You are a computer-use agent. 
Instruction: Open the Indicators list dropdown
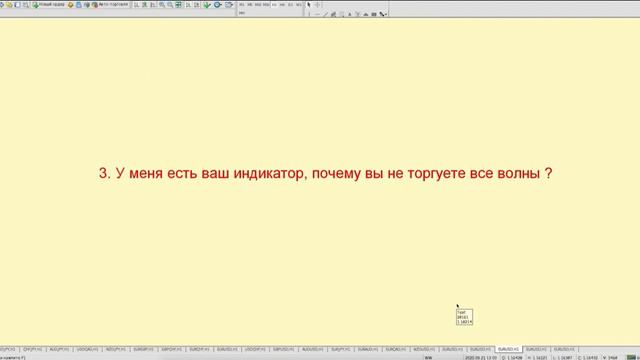(207, 5)
